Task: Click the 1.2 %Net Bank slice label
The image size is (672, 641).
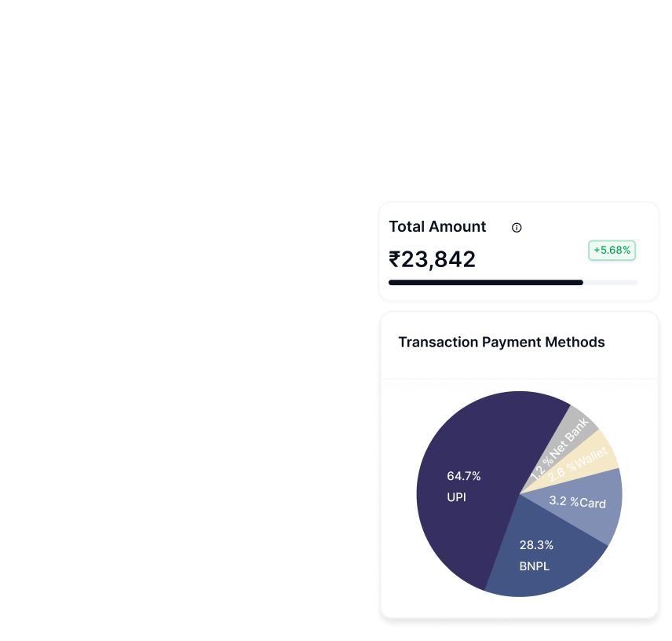Action: coord(559,449)
